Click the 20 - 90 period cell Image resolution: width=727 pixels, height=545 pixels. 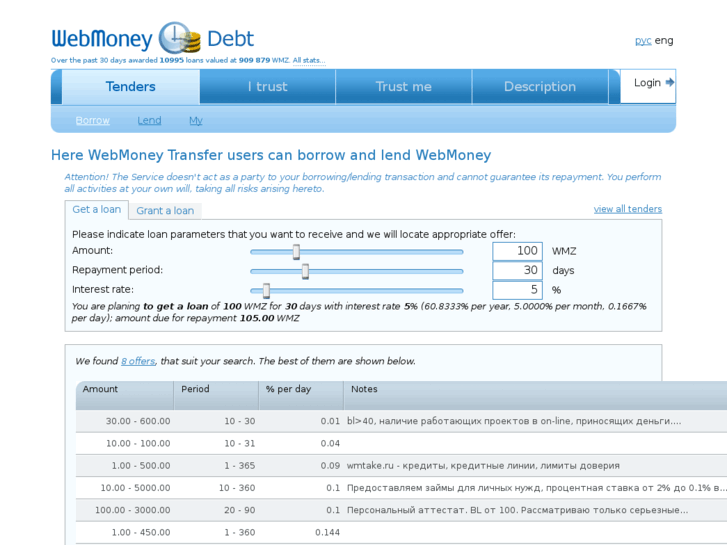(x=240, y=510)
